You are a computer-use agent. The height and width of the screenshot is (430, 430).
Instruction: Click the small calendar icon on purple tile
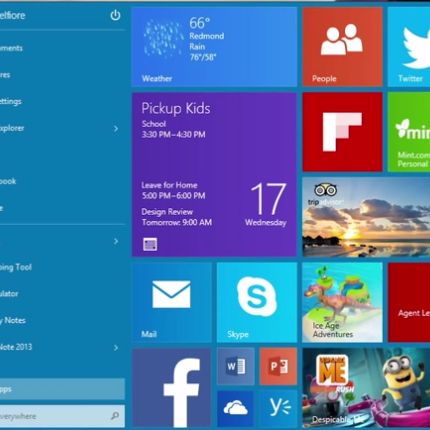(150, 244)
